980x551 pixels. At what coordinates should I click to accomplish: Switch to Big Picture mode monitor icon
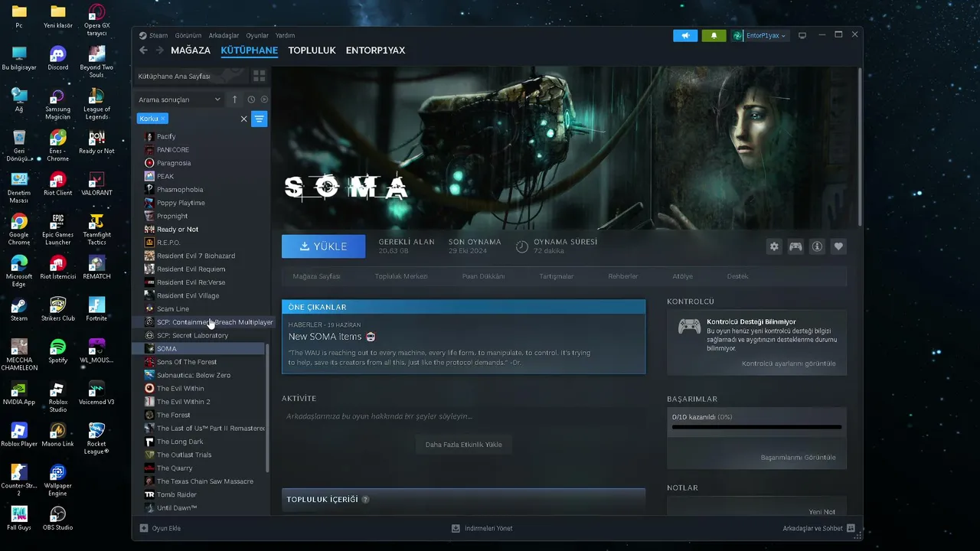click(802, 35)
